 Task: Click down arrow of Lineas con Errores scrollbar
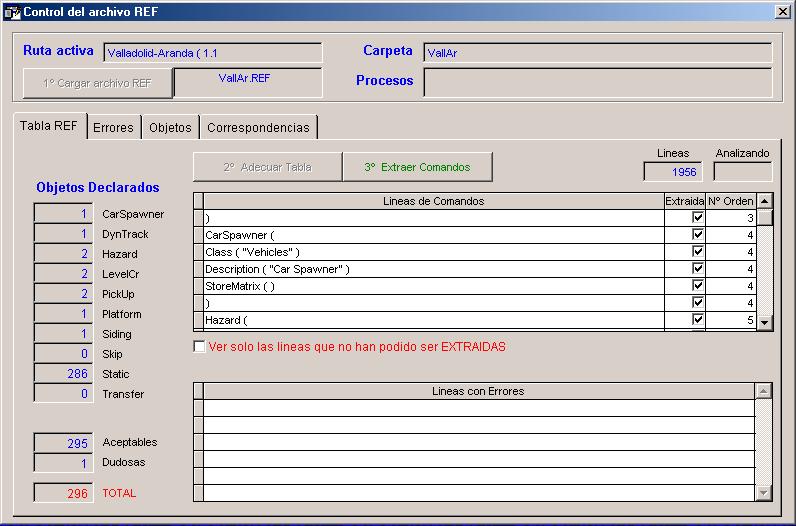pos(764,492)
